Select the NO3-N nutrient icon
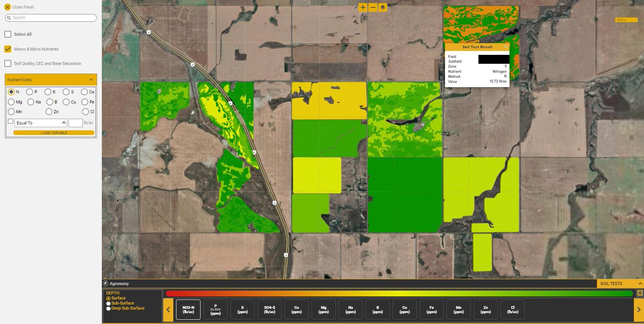This screenshot has width=644, height=324. click(x=187, y=309)
